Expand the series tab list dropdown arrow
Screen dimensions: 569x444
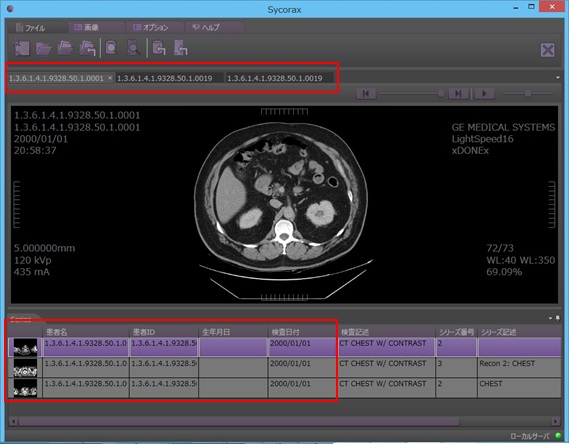point(558,78)
